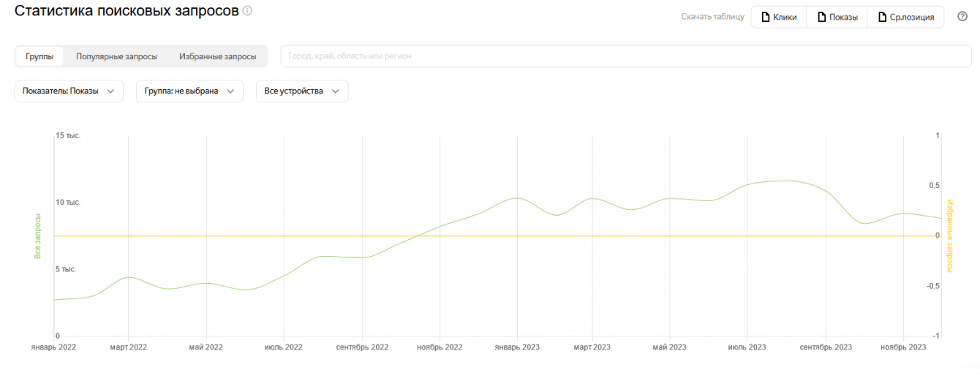Click the file icon on Клики button
Screen dimensions: 980x381
click(766, 18)
